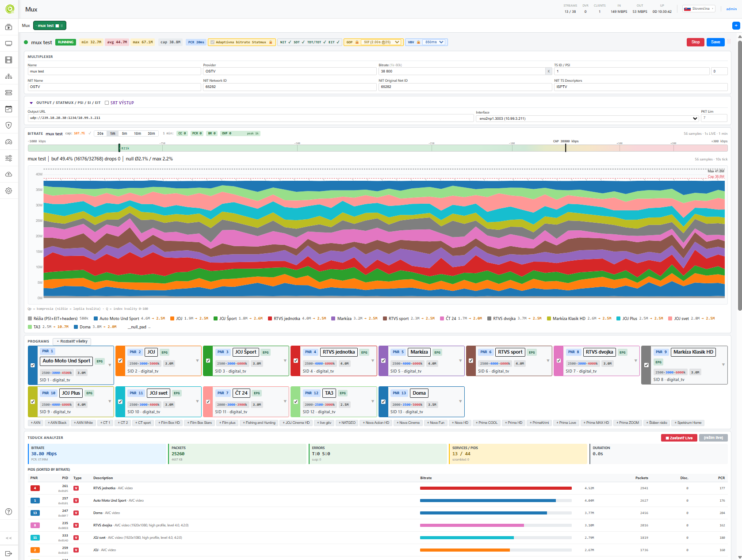Expand the JOJ Šport card arrow

coord(285,361)
